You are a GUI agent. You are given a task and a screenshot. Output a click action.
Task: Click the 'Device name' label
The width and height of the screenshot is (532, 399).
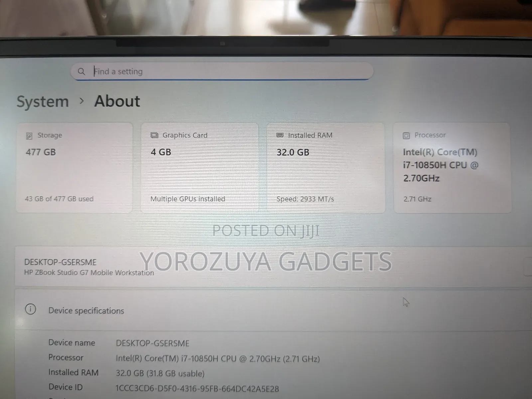pyautogui.click(x=72, y=343)
